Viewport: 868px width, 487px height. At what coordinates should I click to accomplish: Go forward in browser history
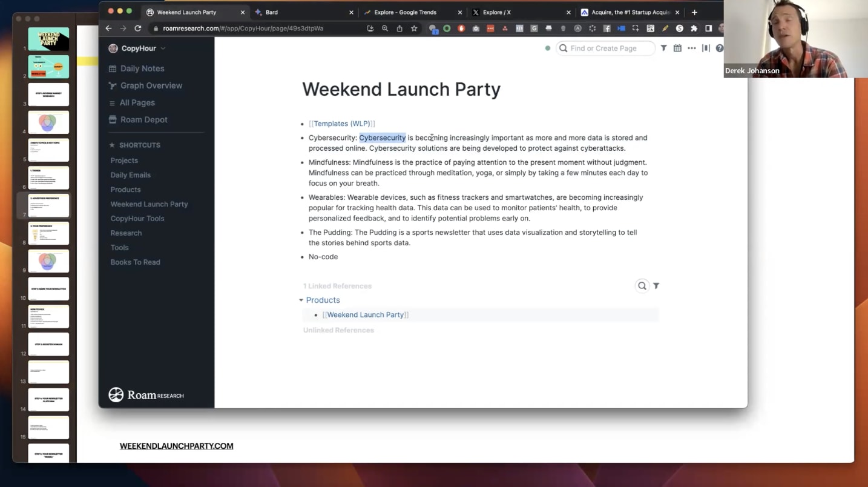click(123, 28)
